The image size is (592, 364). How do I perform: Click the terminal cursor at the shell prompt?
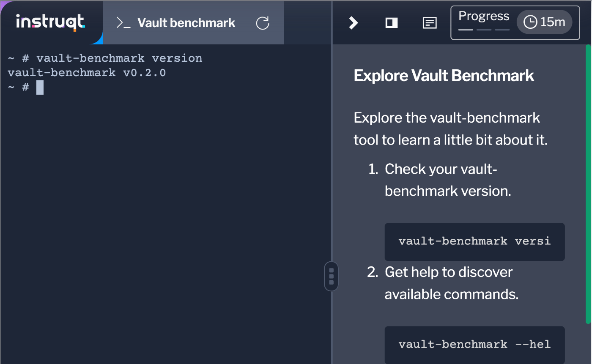pyautogui.click(x=40, y=87)
